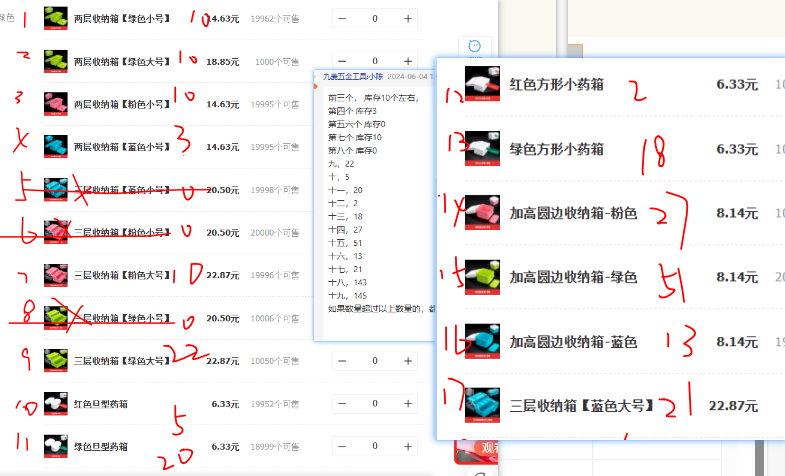The height and width of the screenshot is (476, 785).
Task: Select product name 加高圆边收纳箱-绿色
Action: tap(573, 277)
